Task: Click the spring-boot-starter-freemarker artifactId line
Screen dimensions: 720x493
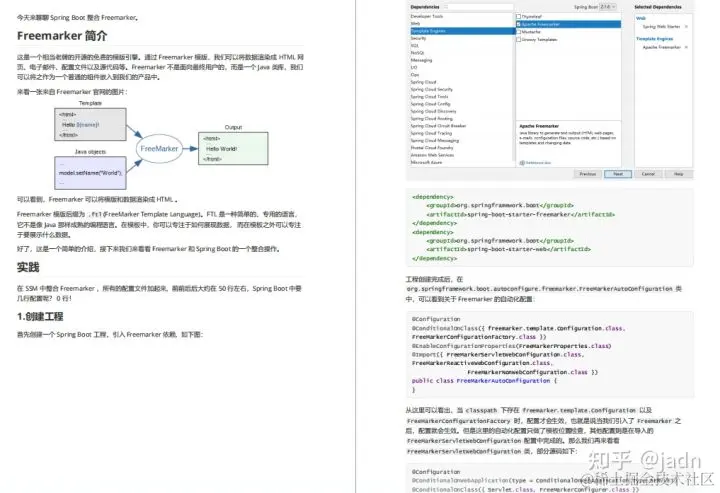Action: point(520,214)
